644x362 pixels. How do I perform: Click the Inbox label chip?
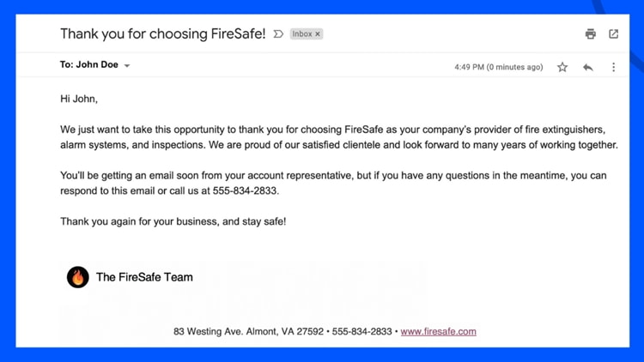coord(301,34)
